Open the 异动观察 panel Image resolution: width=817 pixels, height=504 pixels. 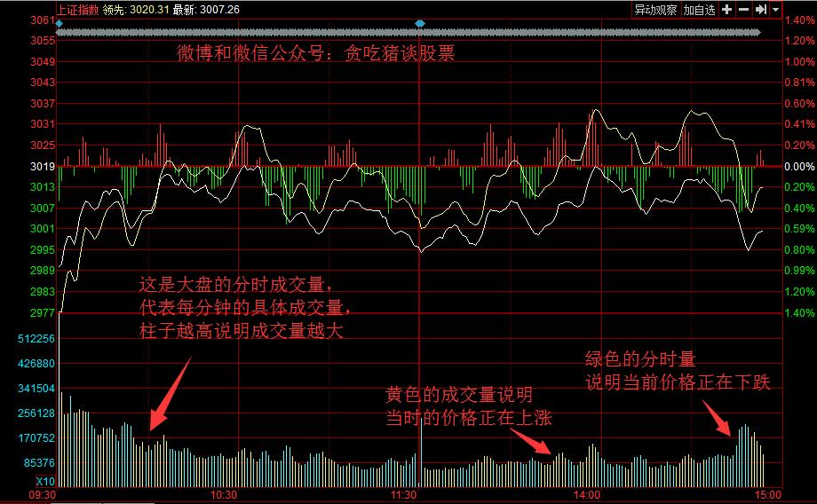(655, 10)
